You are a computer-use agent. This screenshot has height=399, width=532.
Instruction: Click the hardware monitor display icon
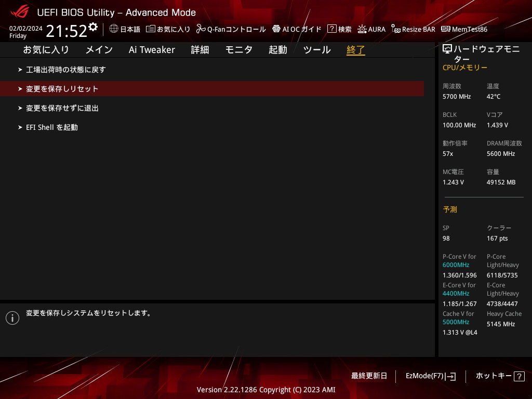click(447, 49)
